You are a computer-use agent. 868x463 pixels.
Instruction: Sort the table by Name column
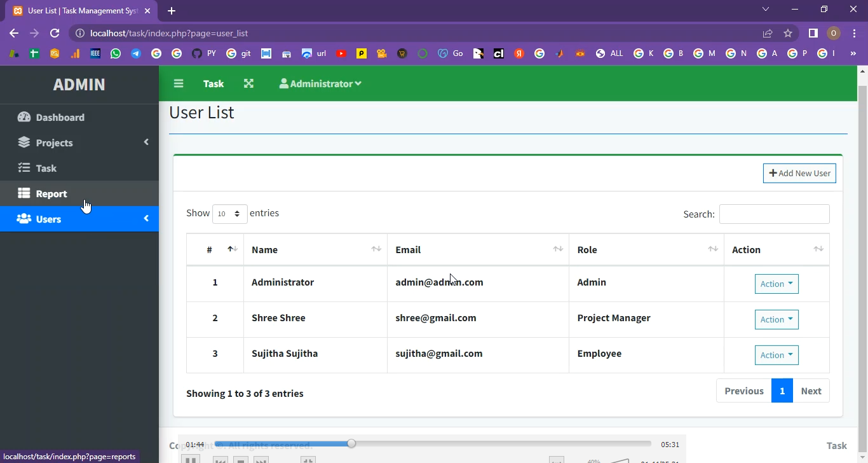coord(315,250)
